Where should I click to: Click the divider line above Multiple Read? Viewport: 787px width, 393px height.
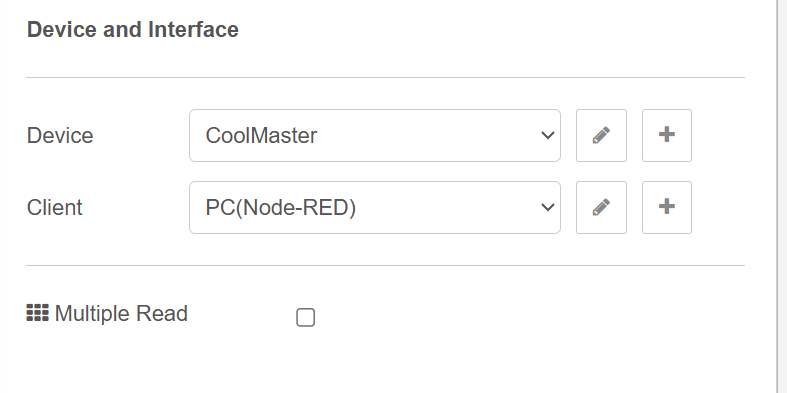pyautogui.click(x=385, y=265)
